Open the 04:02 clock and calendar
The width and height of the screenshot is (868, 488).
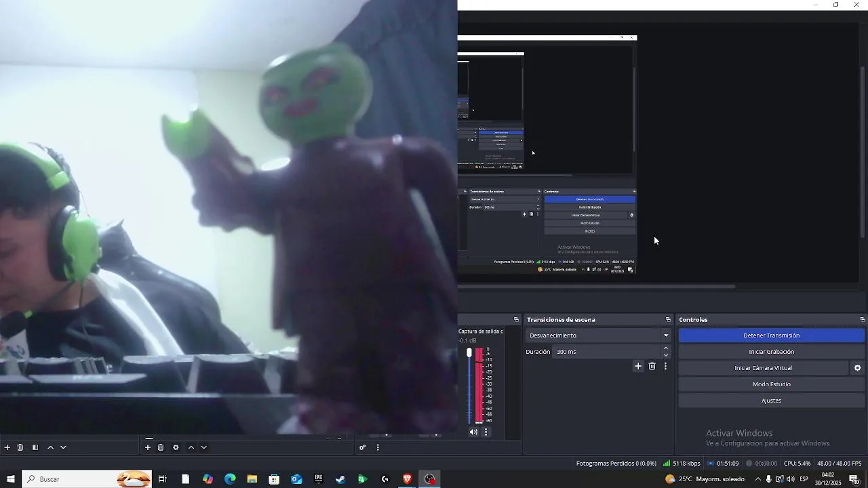click(828, 479)
